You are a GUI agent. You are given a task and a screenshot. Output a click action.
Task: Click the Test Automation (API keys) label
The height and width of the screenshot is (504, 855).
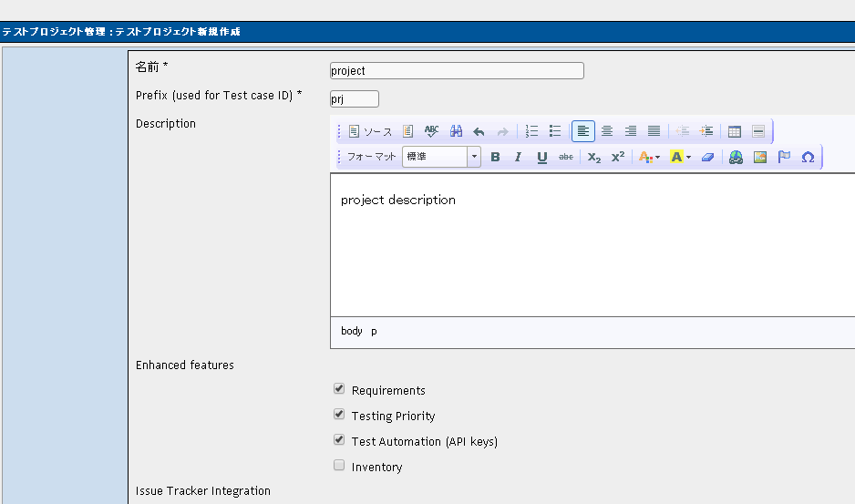point(425,442)
